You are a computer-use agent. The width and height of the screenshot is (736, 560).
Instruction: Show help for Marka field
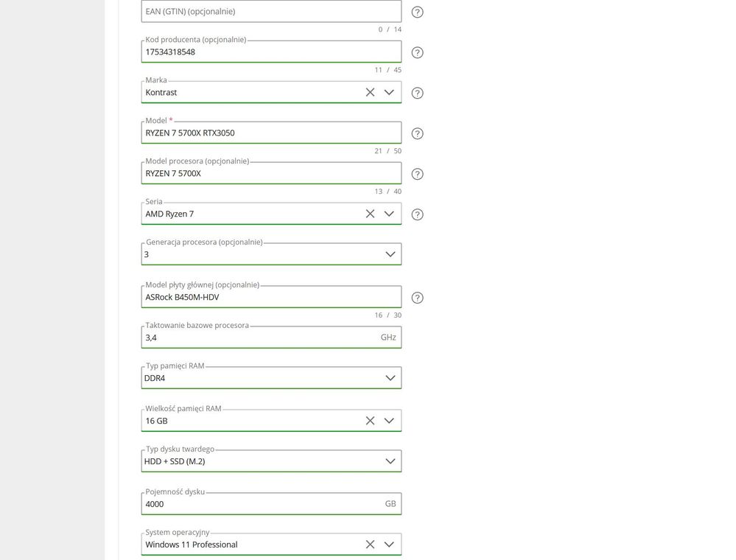[417, 93]
